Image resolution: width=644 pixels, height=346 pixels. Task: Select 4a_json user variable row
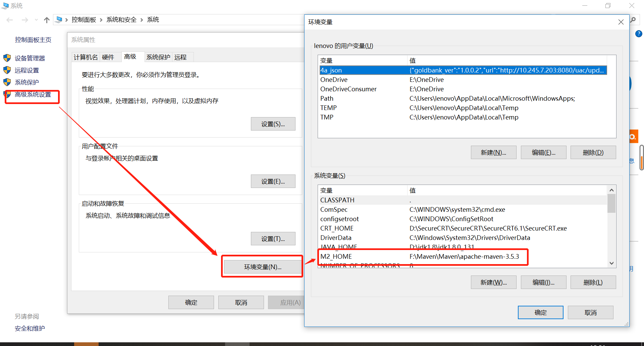click(x=463, y=70)
